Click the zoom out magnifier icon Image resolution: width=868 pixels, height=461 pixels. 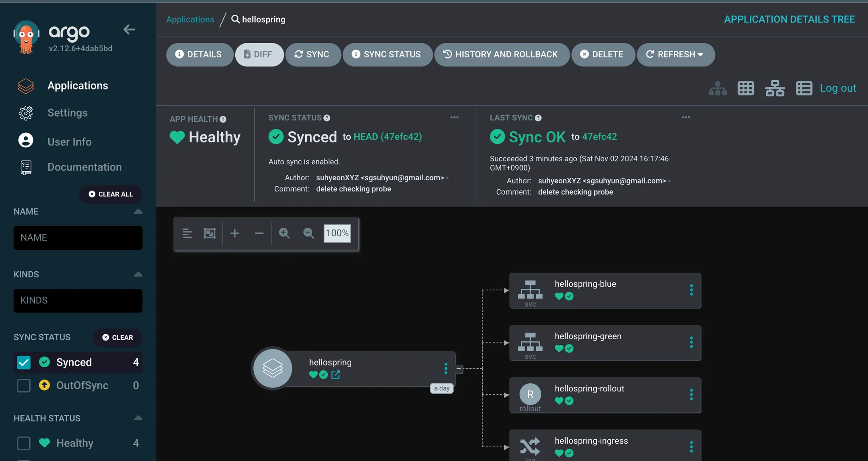[x=309, y=233]
